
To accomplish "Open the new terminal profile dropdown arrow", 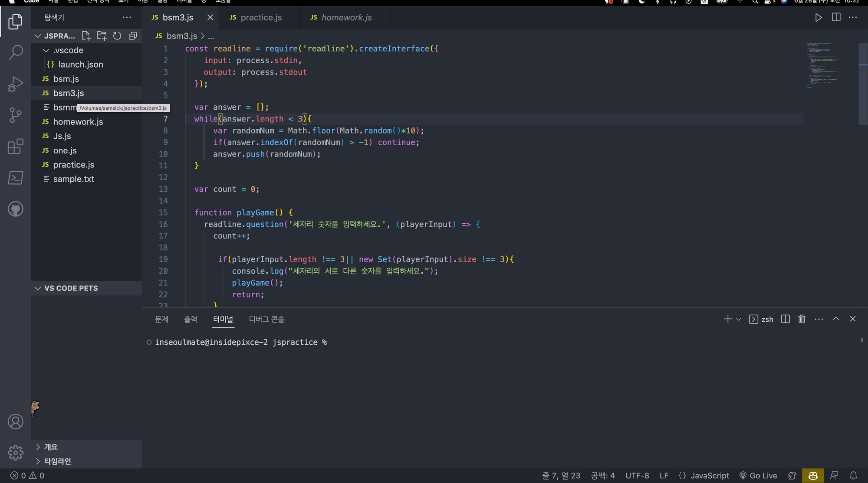I will point(739,320).
